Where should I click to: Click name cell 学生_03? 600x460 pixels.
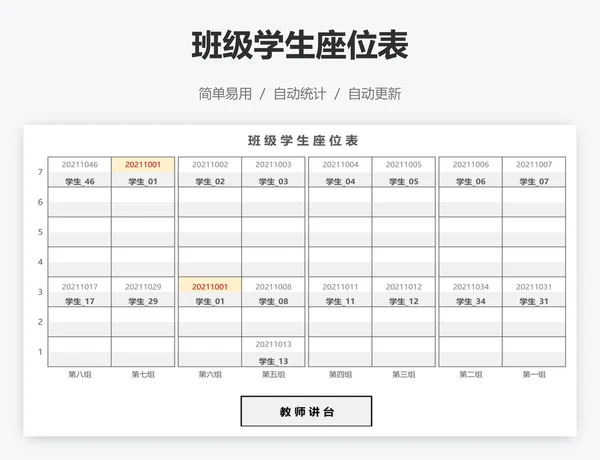(273, 181)
